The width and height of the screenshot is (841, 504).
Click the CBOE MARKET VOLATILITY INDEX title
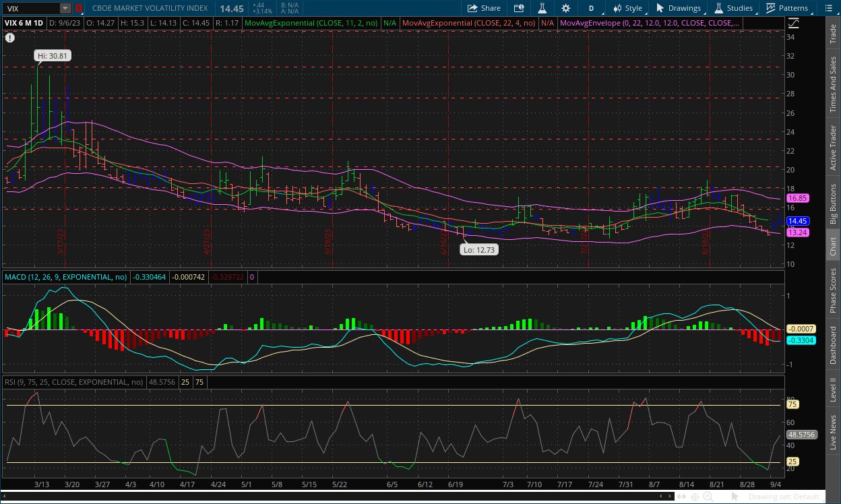[151, 8]
